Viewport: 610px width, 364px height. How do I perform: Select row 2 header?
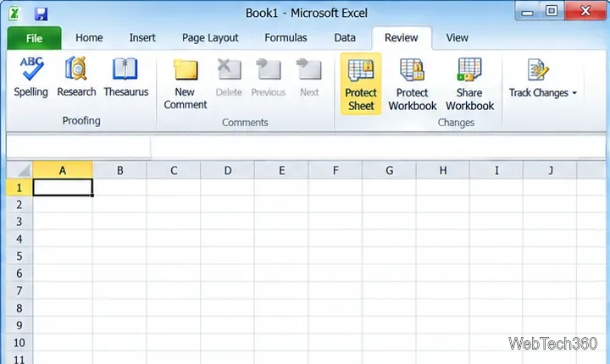coord(19,205)
